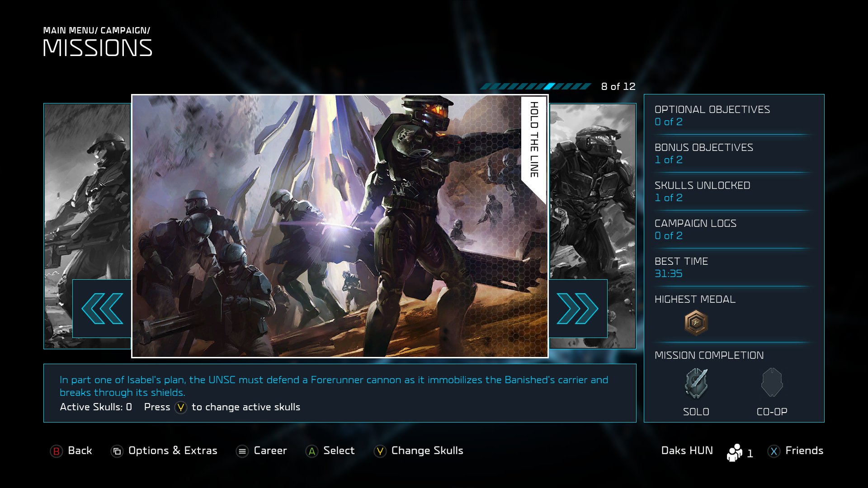Click the mission description text

[x=334, y=386]
